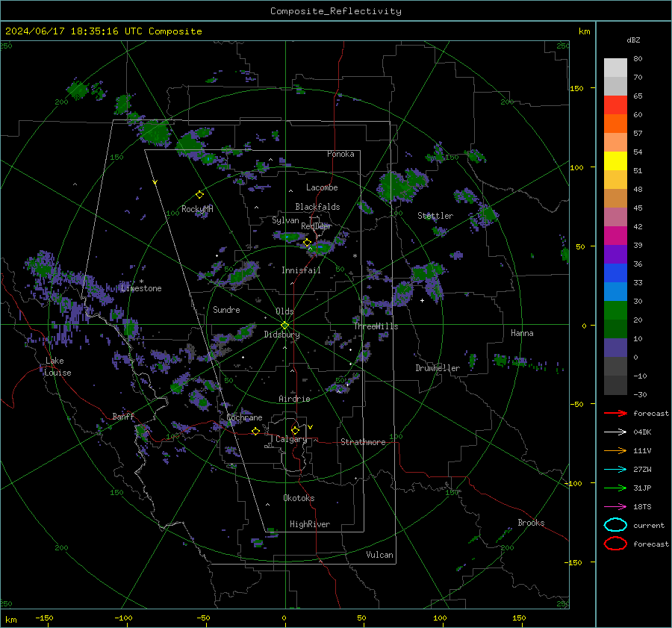
Task: Click the yellow swatch between 54 and 51 dBZ
Action: [x=615, y=161]
